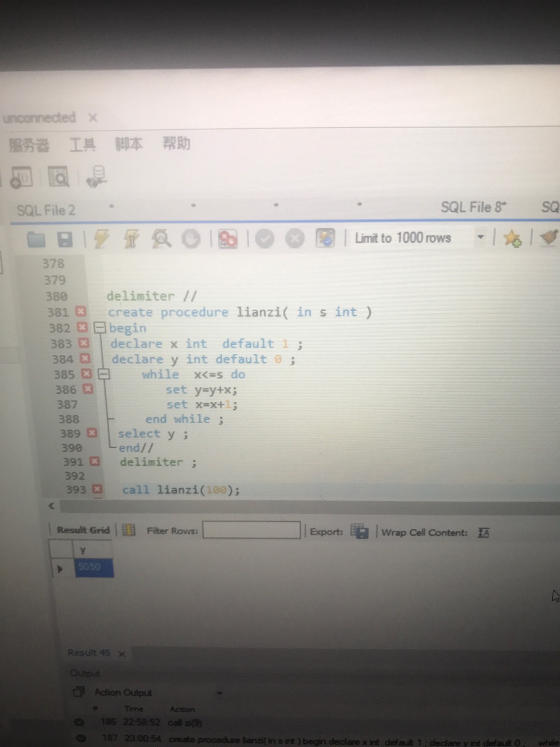Export recordset with Export icon
Viewport: 560px width, 747px height.
359,531
